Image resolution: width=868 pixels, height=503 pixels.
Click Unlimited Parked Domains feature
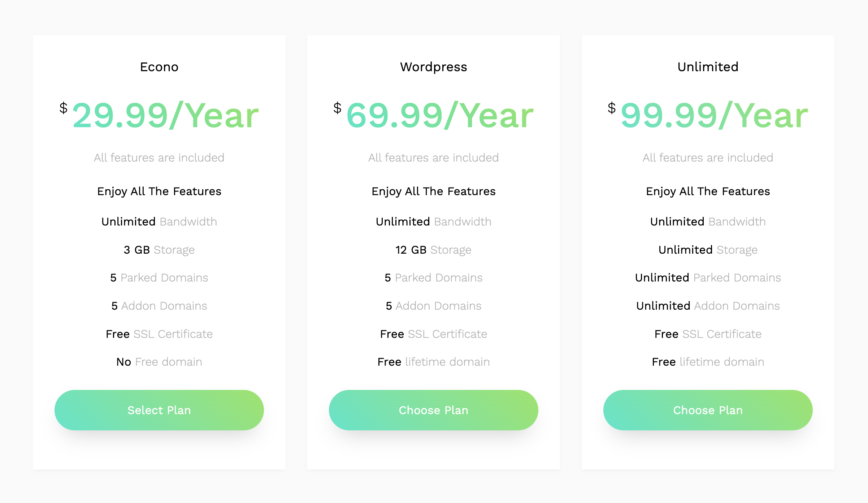pyautogui.click(x=708, y=278)
